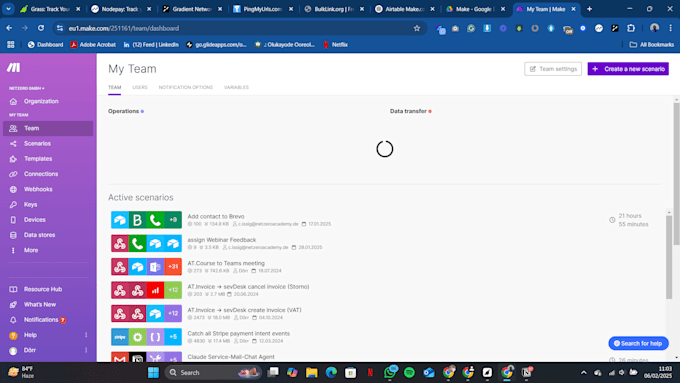Click red chart icon in Storno scenario
The image size is (680, 383).
[155, 290]
